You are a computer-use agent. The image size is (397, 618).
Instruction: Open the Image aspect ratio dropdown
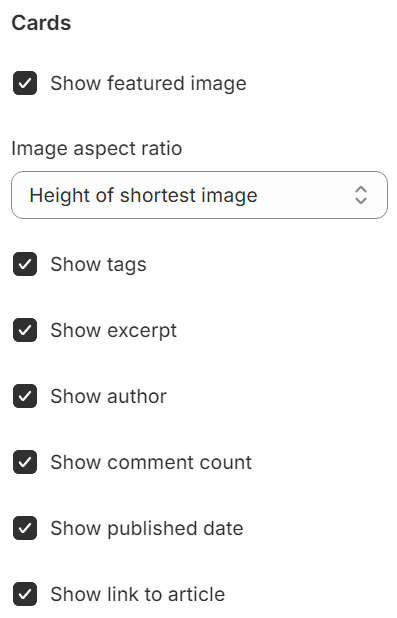[x=199, y=195]
